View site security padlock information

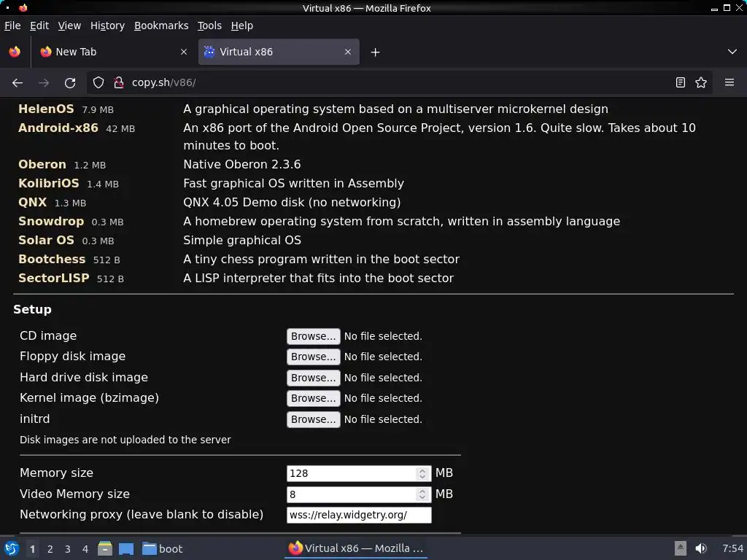[x=119, y=83]
